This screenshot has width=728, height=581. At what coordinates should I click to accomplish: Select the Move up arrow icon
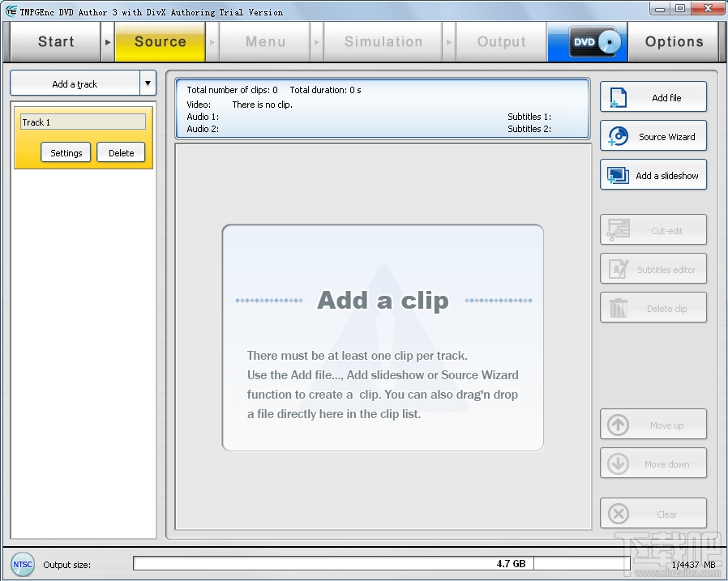(x=617, y=425)
